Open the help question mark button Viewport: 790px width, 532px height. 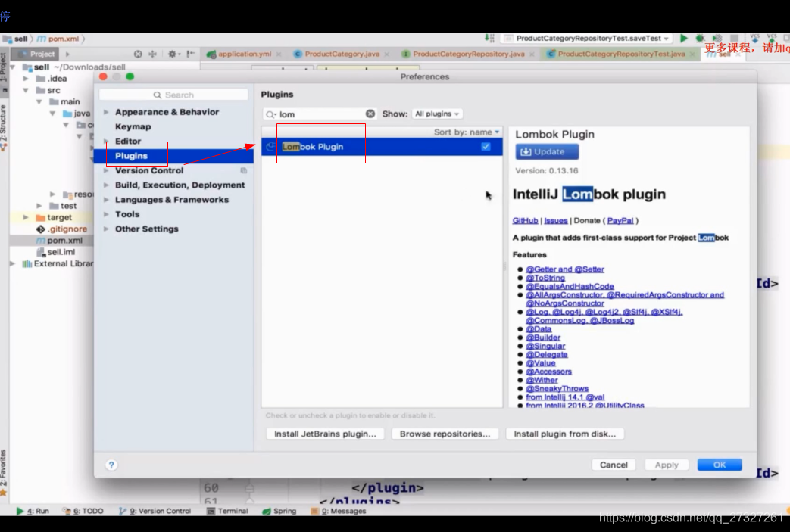111,465
